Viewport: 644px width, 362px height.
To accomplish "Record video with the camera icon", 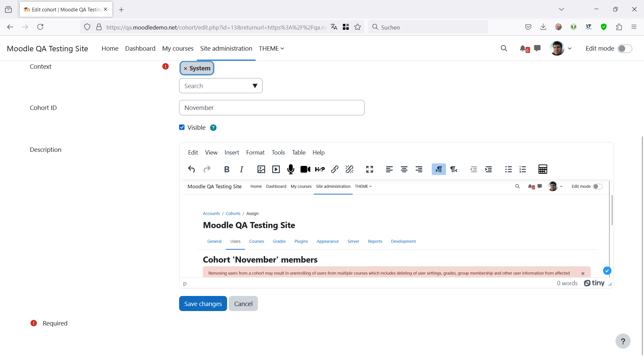I will coord(305,169).
